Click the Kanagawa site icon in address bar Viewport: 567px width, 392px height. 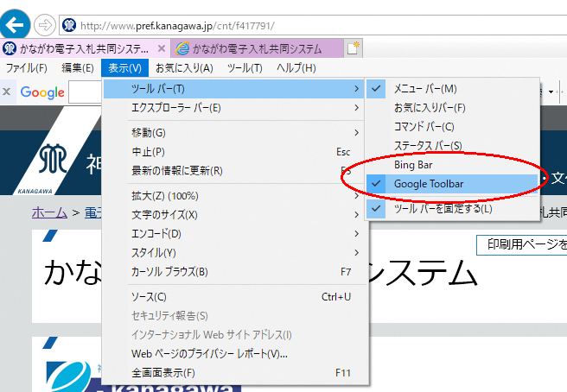pos(69,25)
